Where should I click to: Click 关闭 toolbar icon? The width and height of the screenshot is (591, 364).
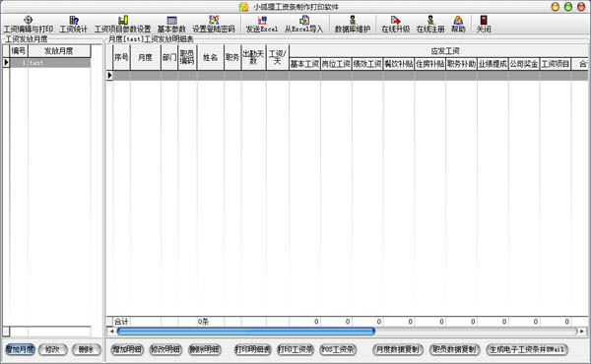click(484, 25)
